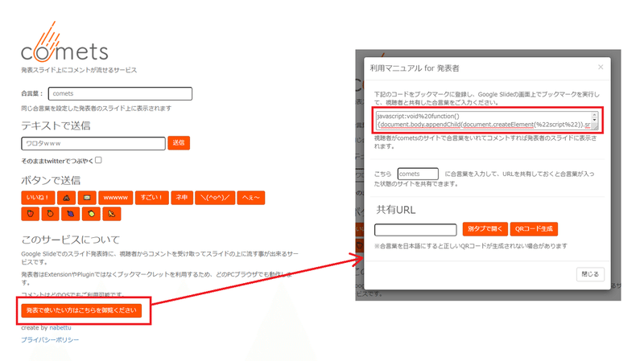Image resolution: width=644 pixels, height=361 pixels.
Task: Click 閉じる button in the manual dialog
Action: click(x=590, y=274)
